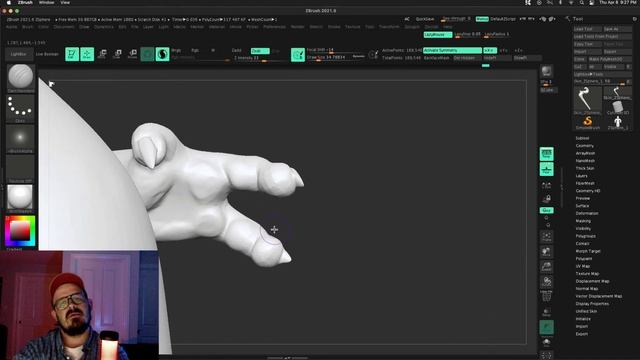Expand the Morph Target subpalette
The image size is (640, 360).
tap(588, 251)
